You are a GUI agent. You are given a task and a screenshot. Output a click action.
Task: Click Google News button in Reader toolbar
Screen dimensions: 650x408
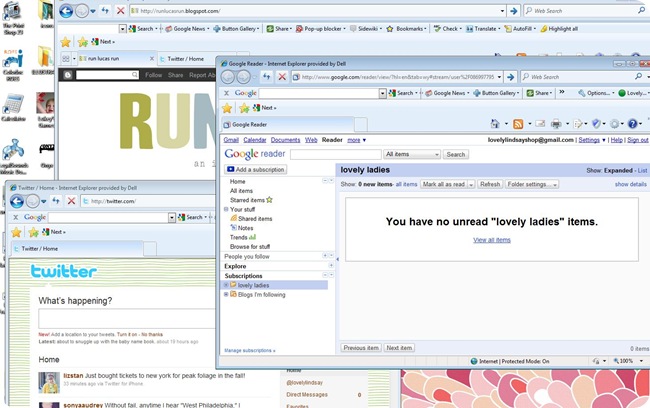tap(447, 93)
